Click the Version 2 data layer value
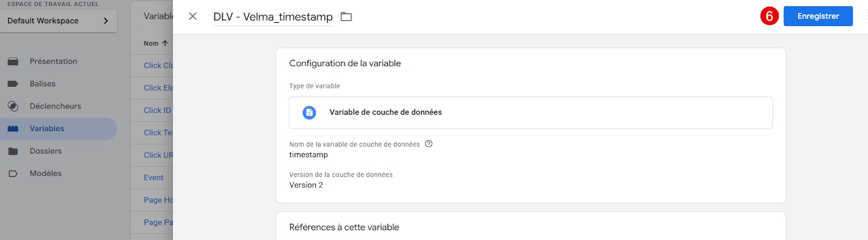 [306, 185]
